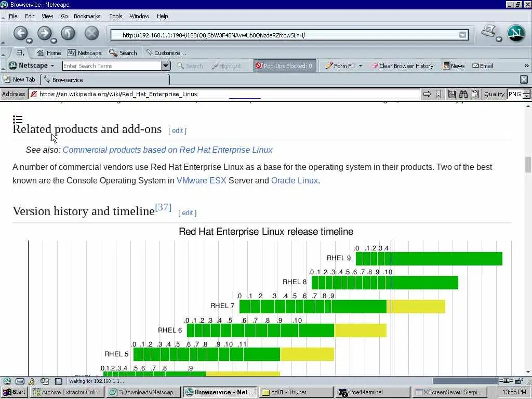Viewport: 532px width, 399px height.
Task: Click the sidebar panel toggle icon
Action: [20, 53]
